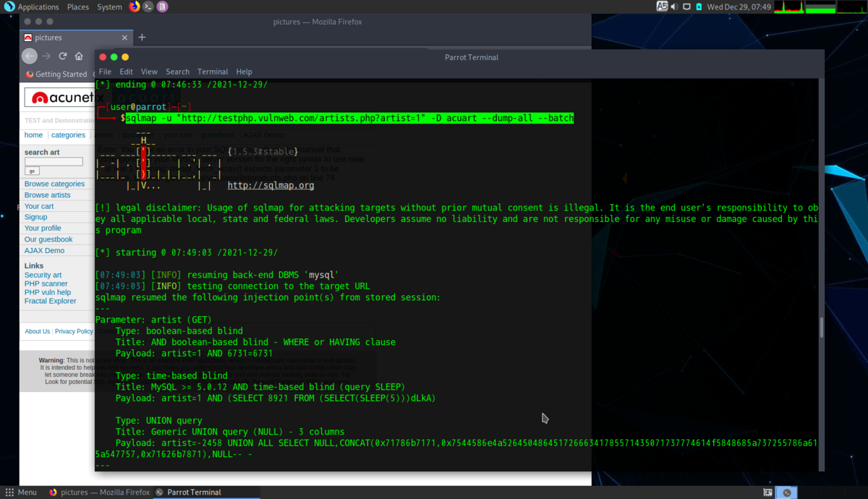The image size is (868, 499).
Task: Show desktop icon in bottom panel
Action: click(x=767, y=492)
